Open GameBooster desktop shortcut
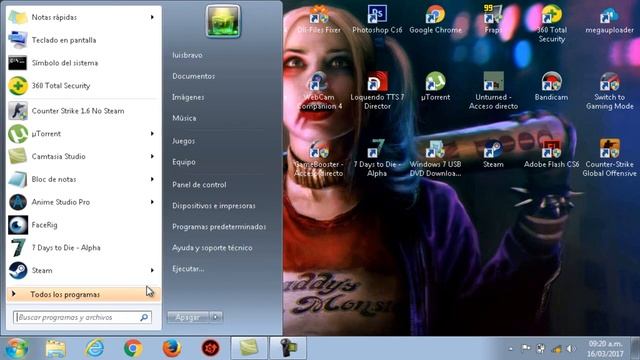 319,158
